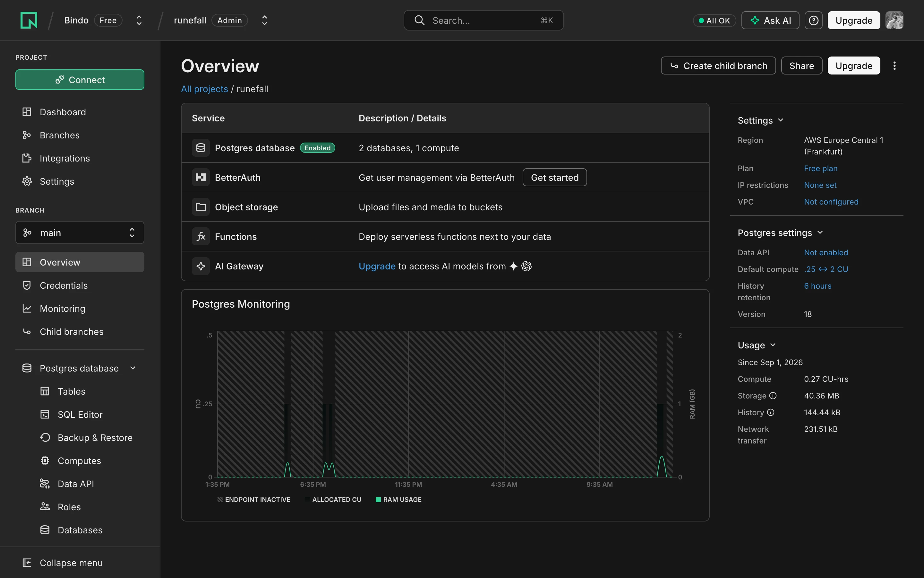
Task: Focus the Search input field
Action: coord(483,20)
